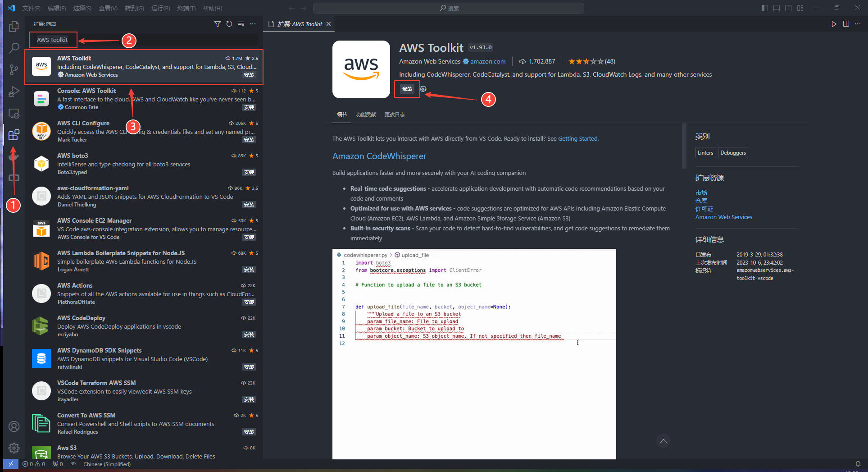Open the 查看(V) menu
The width and height of the screenshot is (868, 472).
[x=108, y=8]
